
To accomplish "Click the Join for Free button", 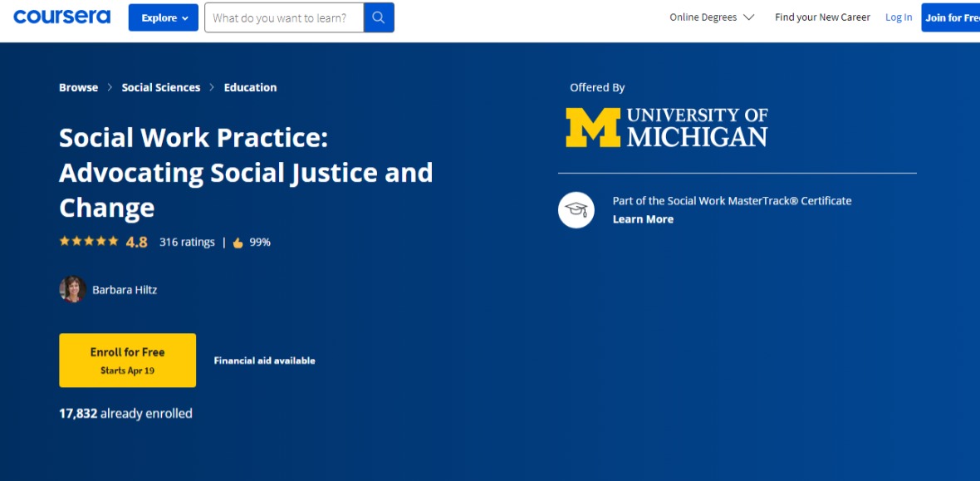I will click(951, 17).
